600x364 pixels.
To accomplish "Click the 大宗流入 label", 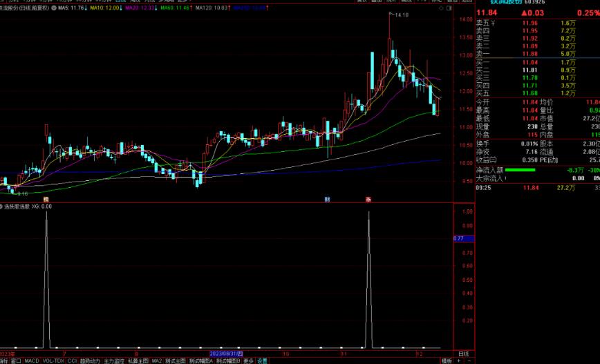I will pyautogui.click(x=489, y=178).
